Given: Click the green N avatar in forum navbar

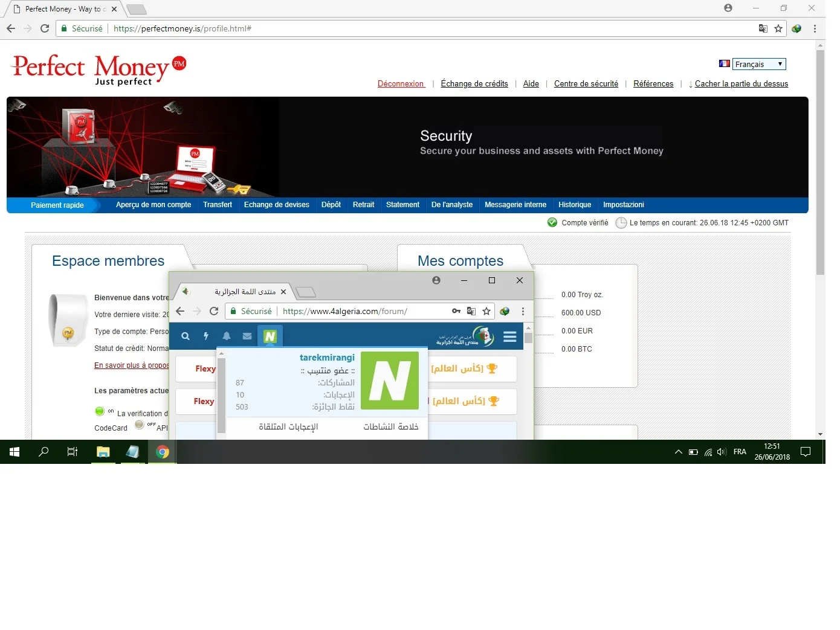Looking at the screenshot, I should [x=270, y=336].
